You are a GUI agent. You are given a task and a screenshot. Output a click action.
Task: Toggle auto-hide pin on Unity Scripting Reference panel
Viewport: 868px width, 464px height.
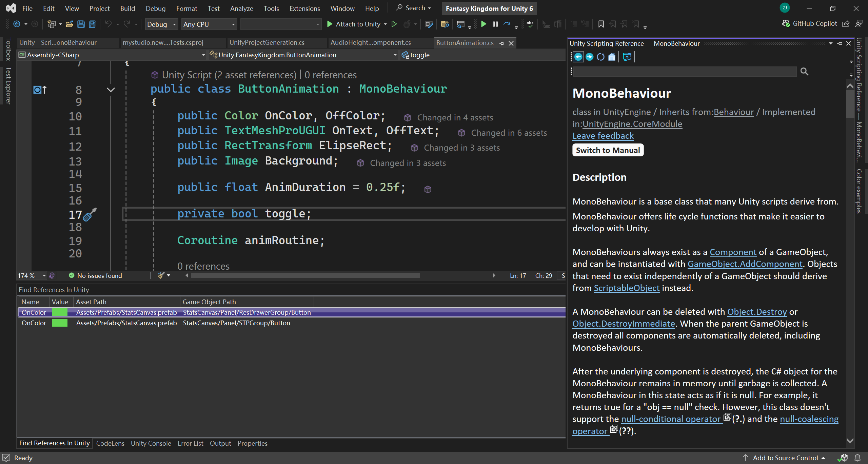click(840, 43)
